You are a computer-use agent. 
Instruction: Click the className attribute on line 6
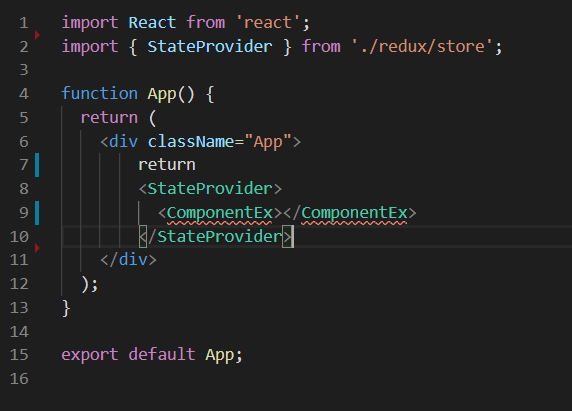pos(191,141)
